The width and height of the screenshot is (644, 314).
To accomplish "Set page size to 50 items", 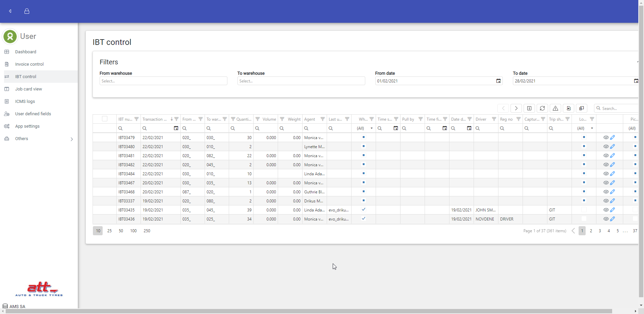I will pyautogui.click(x=121, y=231).
